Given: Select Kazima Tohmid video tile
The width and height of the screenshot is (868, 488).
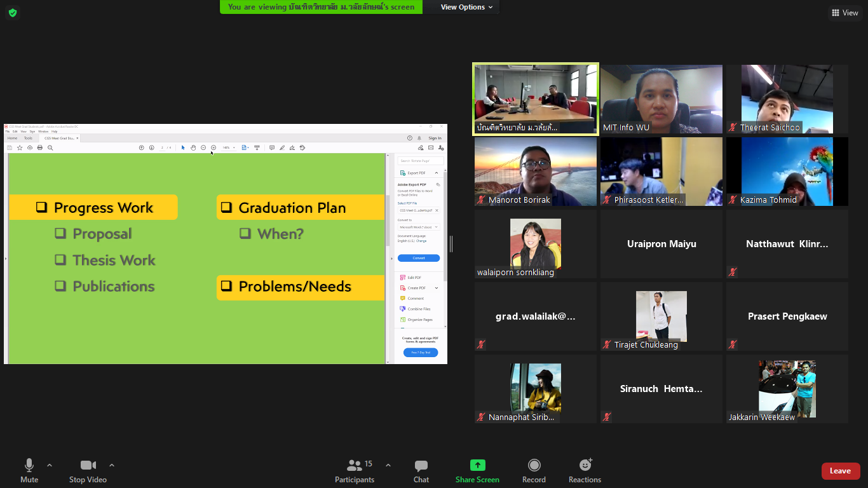Looking at the screenshot, I should coord(787,171).
